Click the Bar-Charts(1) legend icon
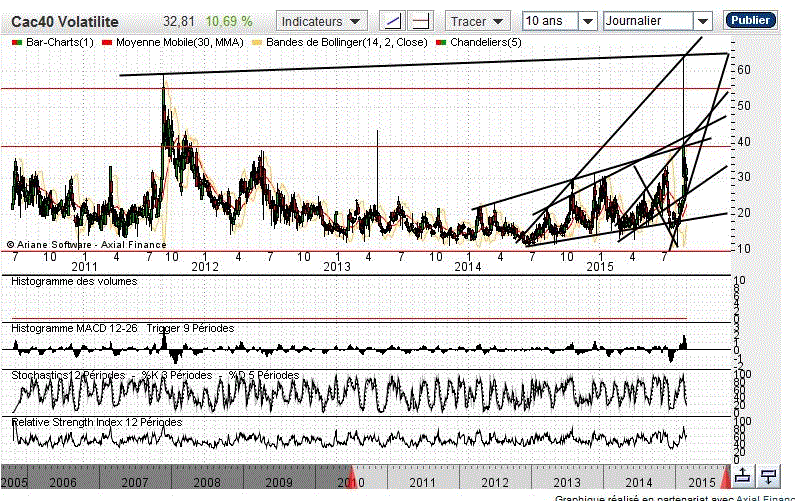This screenshot has width=795, height=501. coord(17,43)
